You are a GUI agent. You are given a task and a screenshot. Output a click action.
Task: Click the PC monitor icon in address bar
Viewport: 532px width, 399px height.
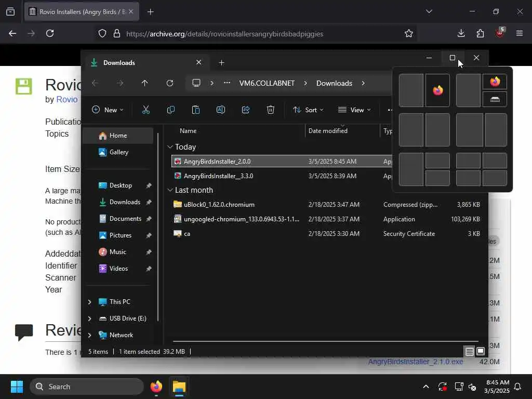point(196,83)
